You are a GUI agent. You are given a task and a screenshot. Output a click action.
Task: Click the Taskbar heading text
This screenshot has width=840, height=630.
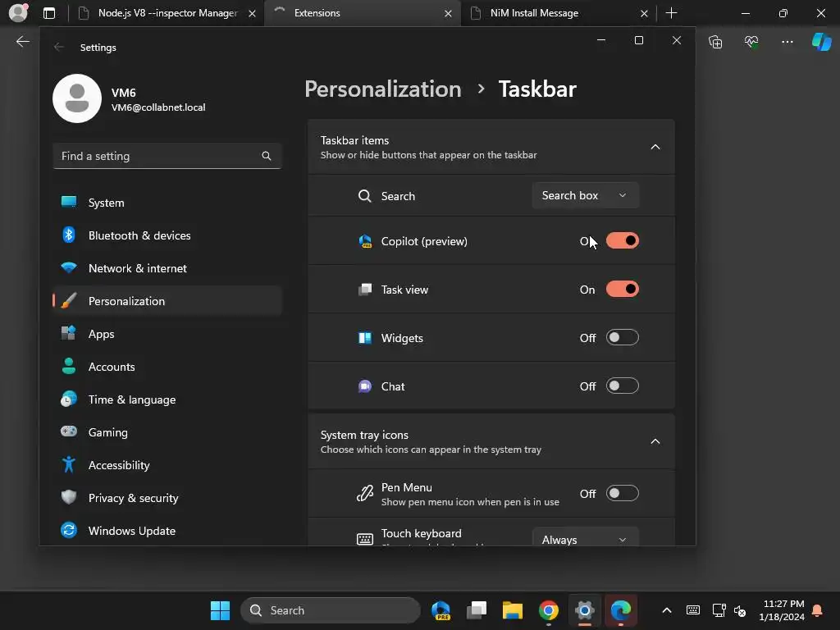point(537,89)
